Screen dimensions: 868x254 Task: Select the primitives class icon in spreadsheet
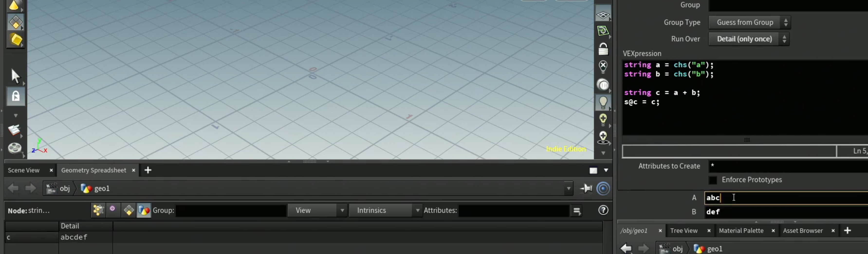[129, 210]
